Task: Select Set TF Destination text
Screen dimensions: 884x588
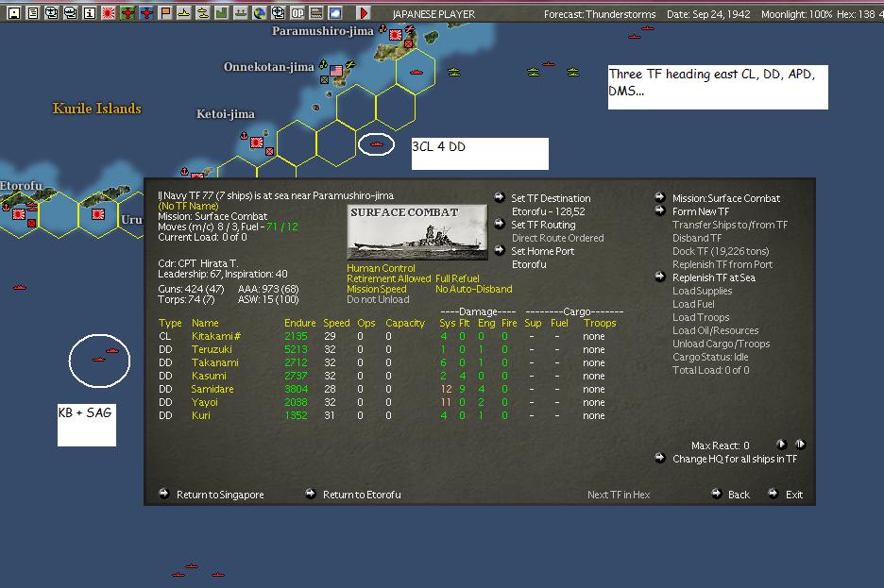Action: click(551, 198)
